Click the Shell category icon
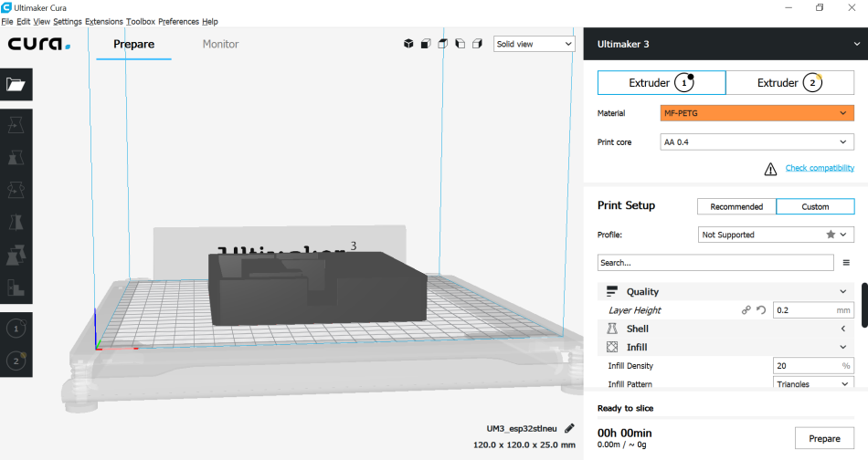 tap(611, 329)
